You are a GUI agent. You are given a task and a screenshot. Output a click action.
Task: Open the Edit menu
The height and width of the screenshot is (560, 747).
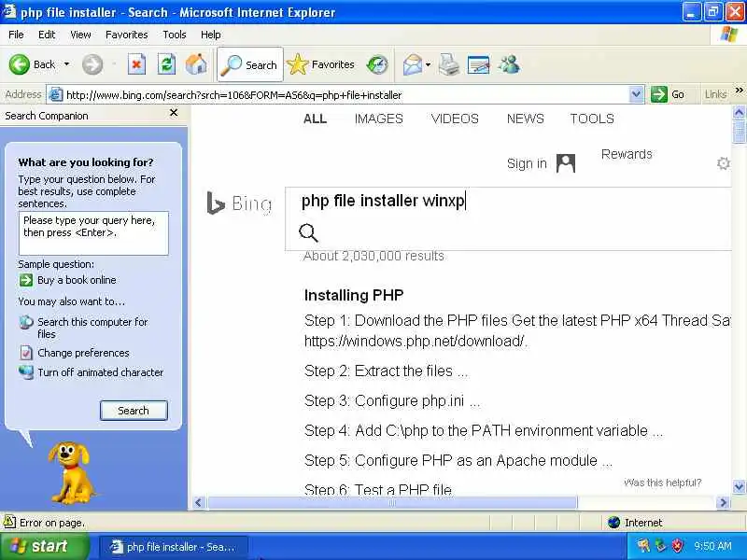[x=47, y=35]
